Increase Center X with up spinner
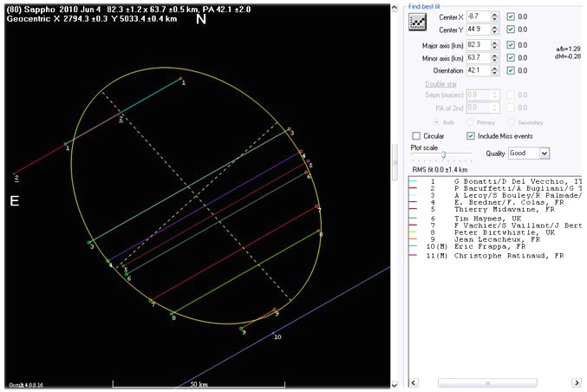The width and height of the screenshot is (587, 392). (x=494, y=14)
